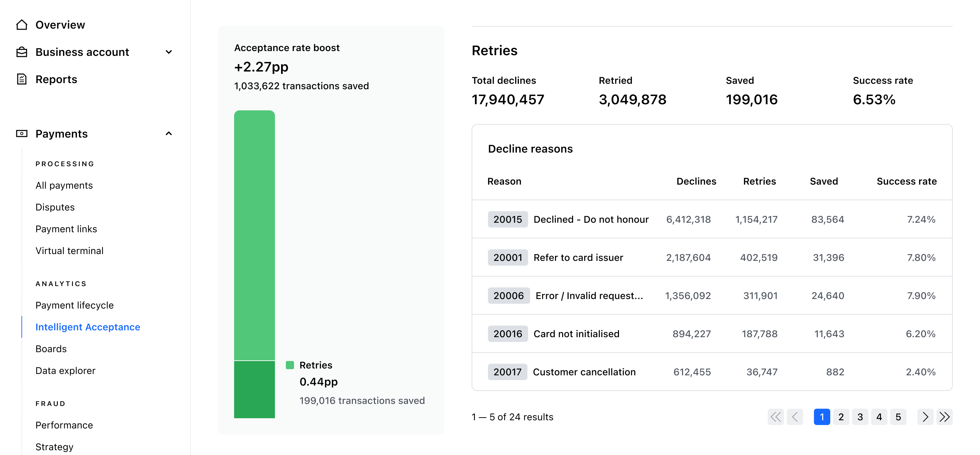Select results page 1
The width and height of the screenshot is (980, 455).
(822, 417)
